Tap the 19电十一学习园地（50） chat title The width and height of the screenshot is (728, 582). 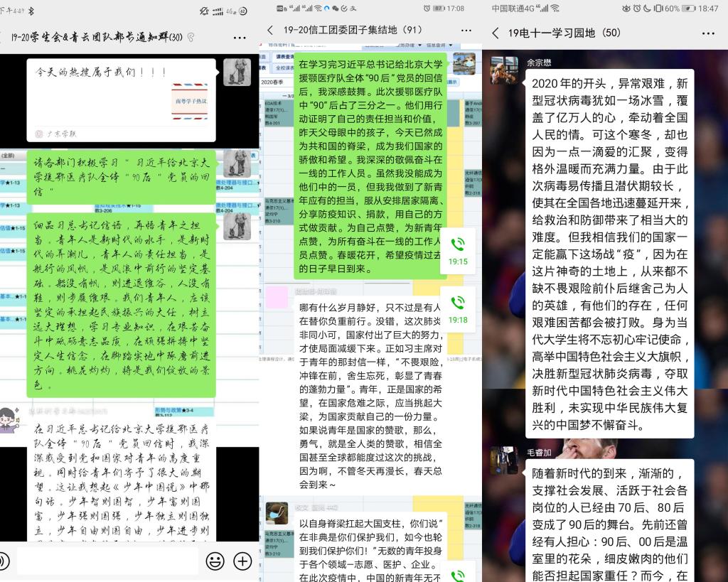pos(564,33)
